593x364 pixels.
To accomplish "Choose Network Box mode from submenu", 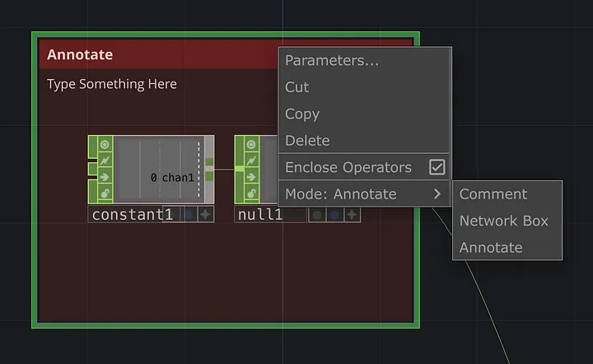I will 504,221.
